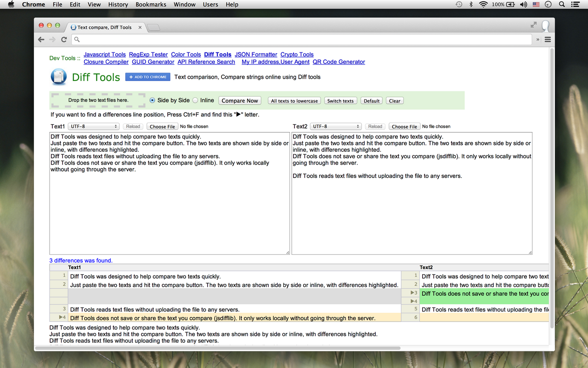This screenshot has height=368, width=588.
Task: Click '3 differences was found.' status text
Action: [x=81, y=260]
